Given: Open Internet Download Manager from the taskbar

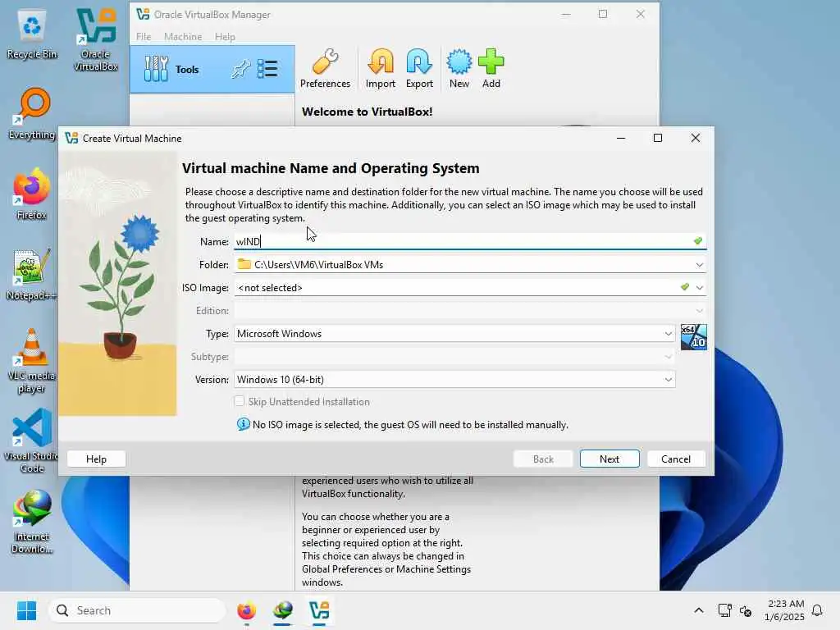Looking at the screenshot, I should click(282, 610).
